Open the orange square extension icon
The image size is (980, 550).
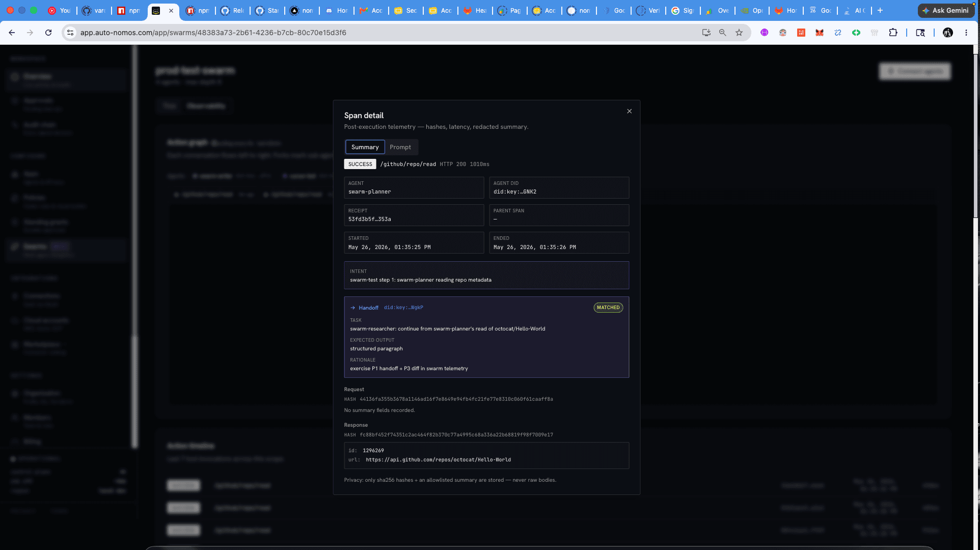(x=801, y=33)
